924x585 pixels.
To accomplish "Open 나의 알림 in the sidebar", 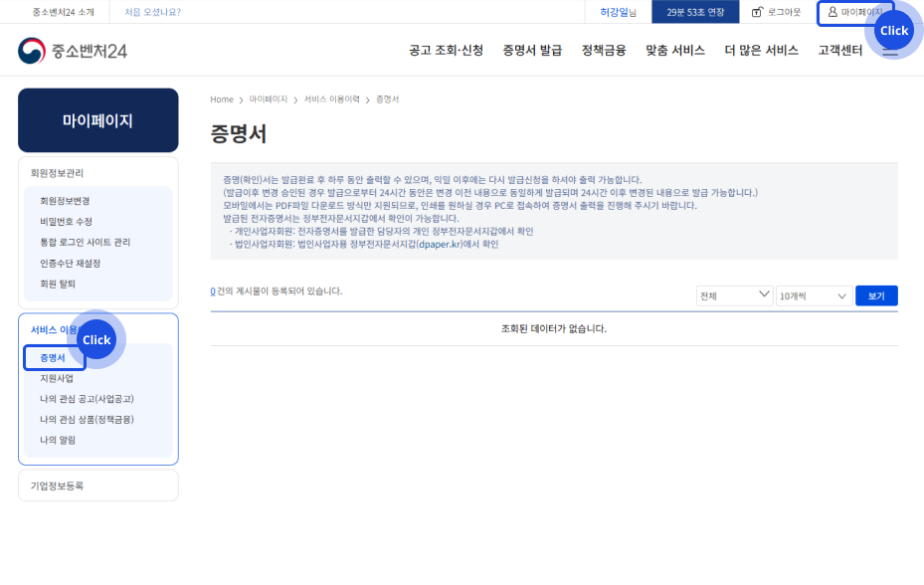I will (x=58, y=440).
